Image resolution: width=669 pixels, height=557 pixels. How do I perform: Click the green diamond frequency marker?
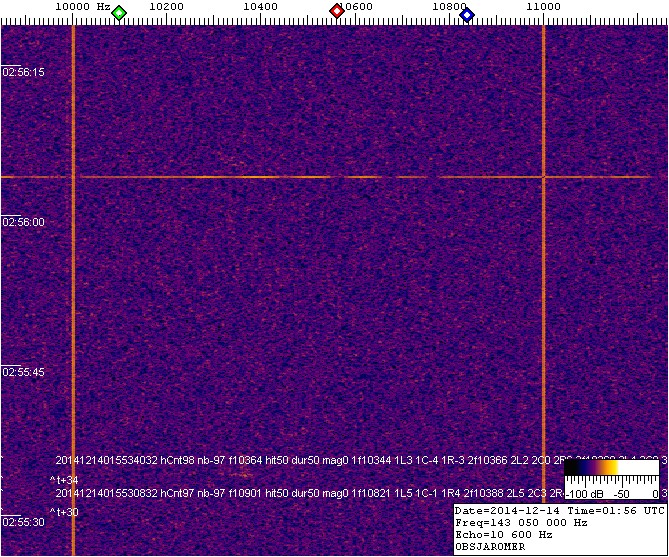[x=119, y=13]
